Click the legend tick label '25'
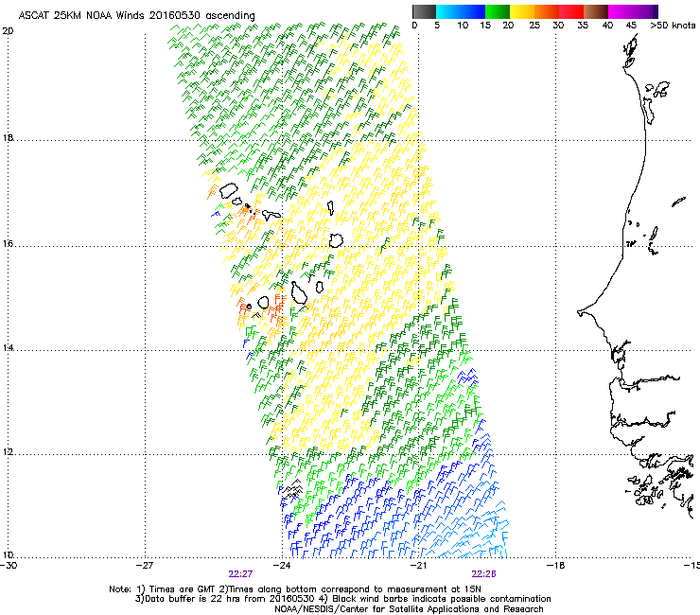The width and height of the screenshot is (700, 615). point(534,26)
